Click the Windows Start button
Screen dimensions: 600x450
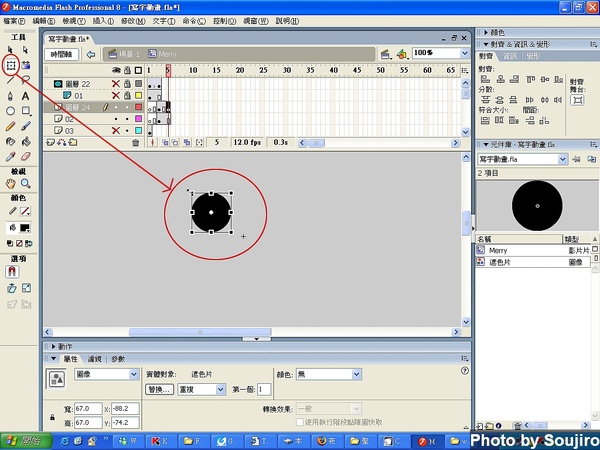click(26, 441)
